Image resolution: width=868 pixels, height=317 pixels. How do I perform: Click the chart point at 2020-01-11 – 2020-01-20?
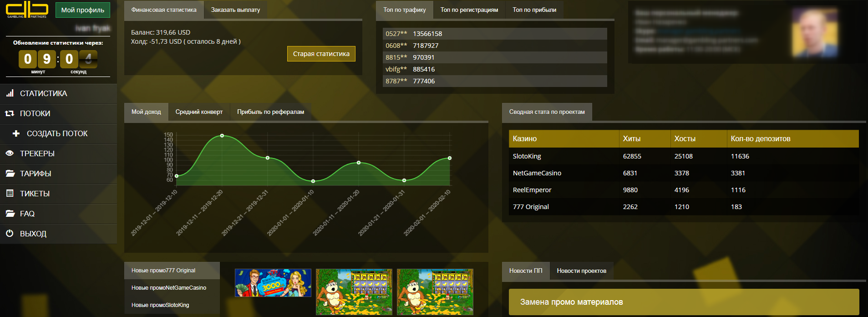(359, 163)
